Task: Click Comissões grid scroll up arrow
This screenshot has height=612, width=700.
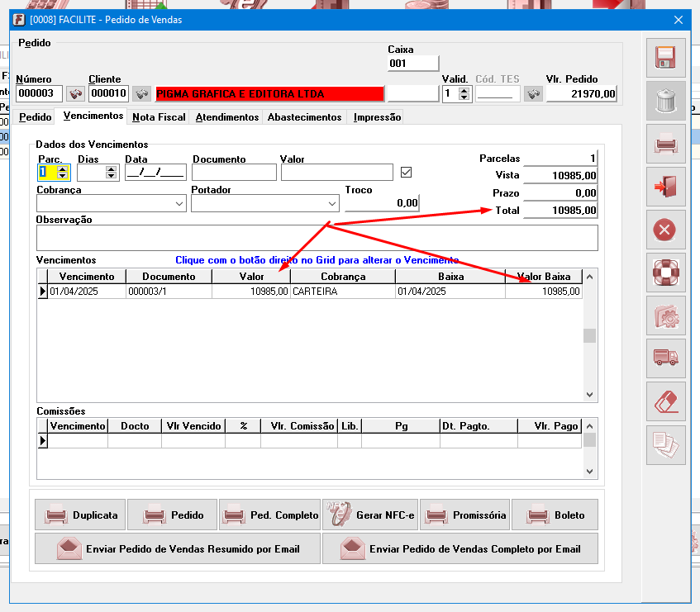Action: point(589,426)
